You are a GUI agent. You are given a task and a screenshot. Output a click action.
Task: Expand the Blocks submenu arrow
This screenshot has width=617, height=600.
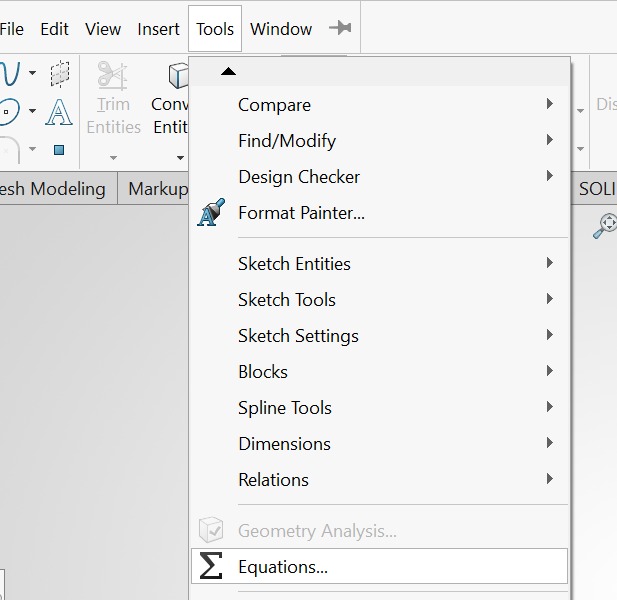pyautogui.click(x=550, y=371)
